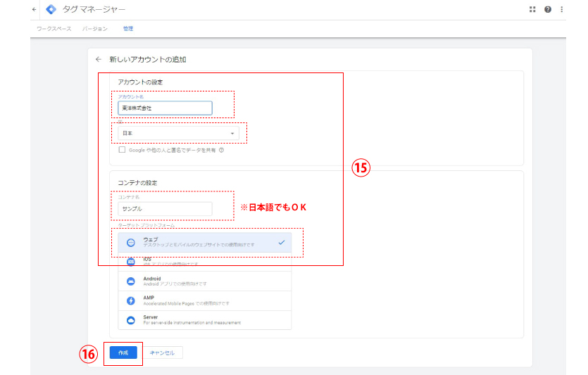Click the AMP lightning bolt icon
The height and width of the screenshot is (375, 588).
point(130,300)
